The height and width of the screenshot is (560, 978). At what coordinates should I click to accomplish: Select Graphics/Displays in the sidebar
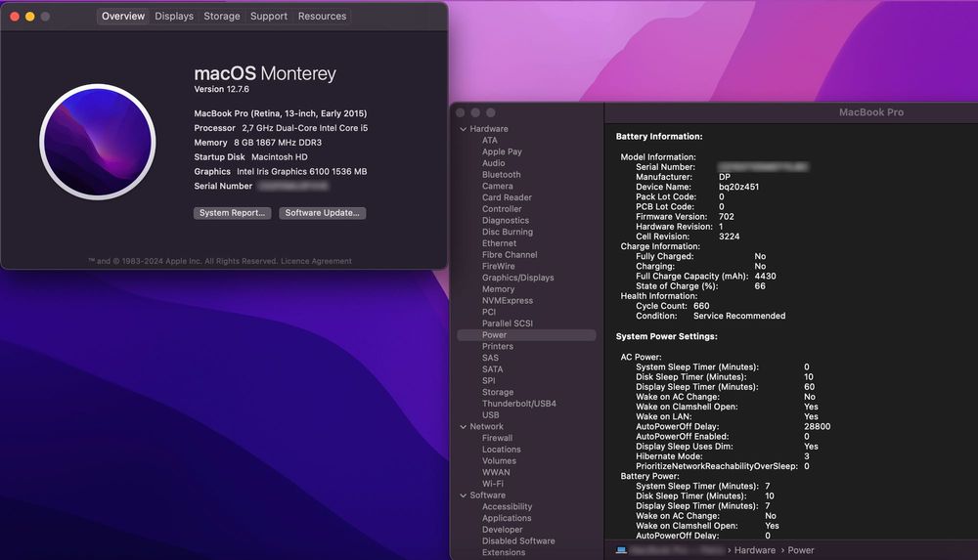(x=517, y=278)
